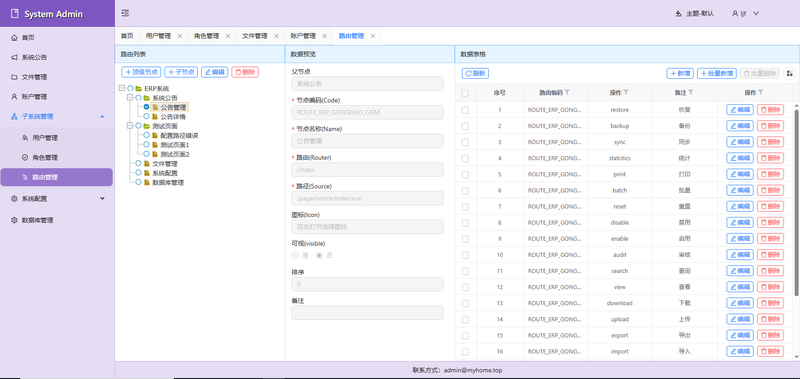Open the theme selector 主题-默认
The height and width of the screenshot is (379, 800).
694,14
